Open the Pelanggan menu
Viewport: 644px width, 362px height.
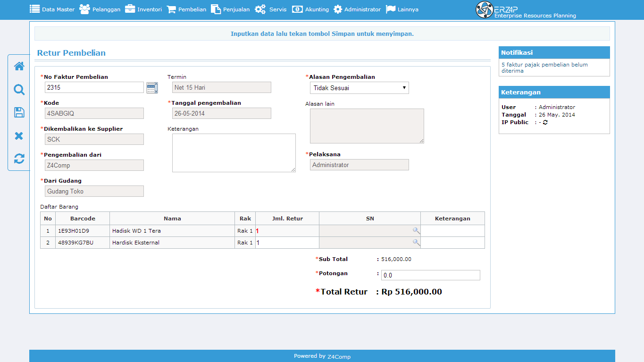pos(100,9)
